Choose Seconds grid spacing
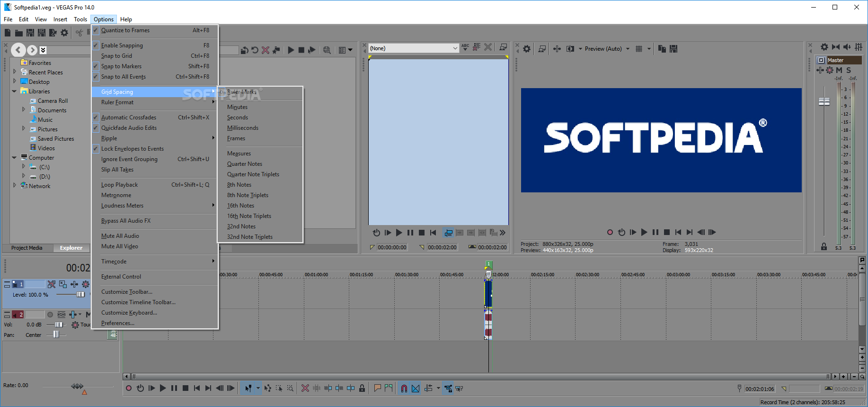 260,118
